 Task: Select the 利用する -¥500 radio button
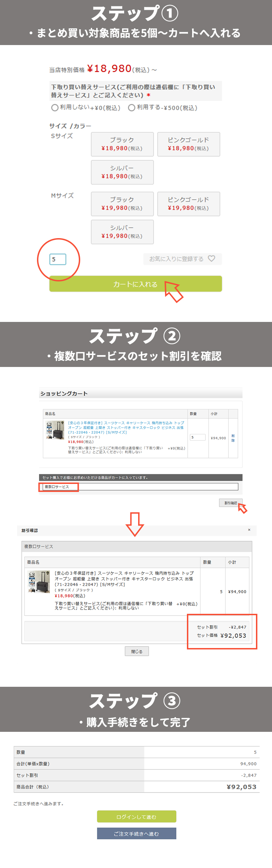[131, 108]
